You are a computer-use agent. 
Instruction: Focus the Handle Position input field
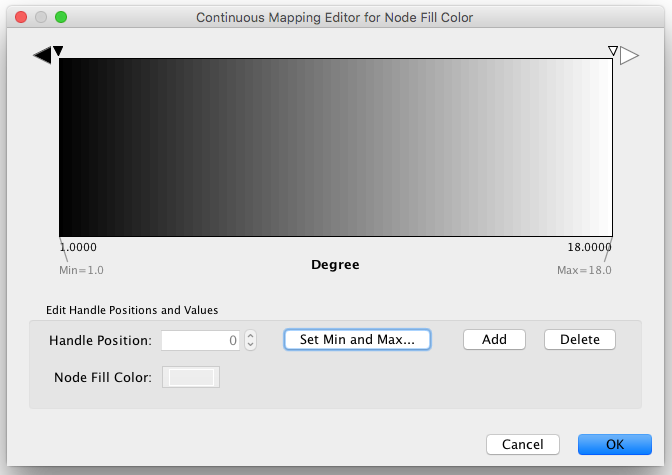(x=200, y=340)
